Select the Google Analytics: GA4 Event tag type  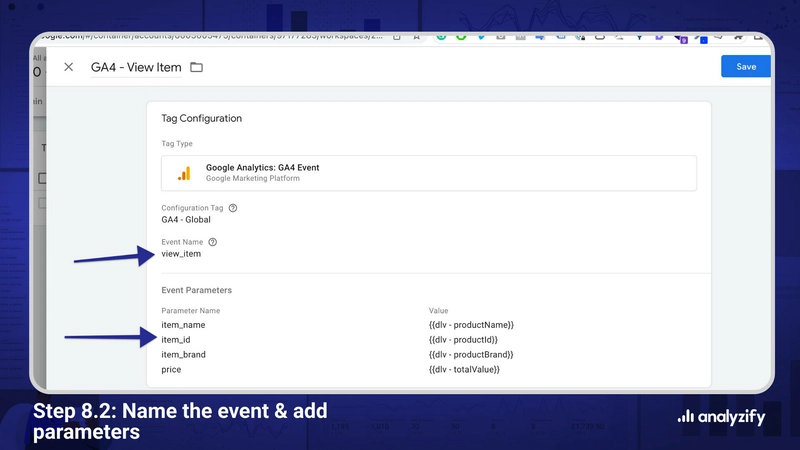428,173
